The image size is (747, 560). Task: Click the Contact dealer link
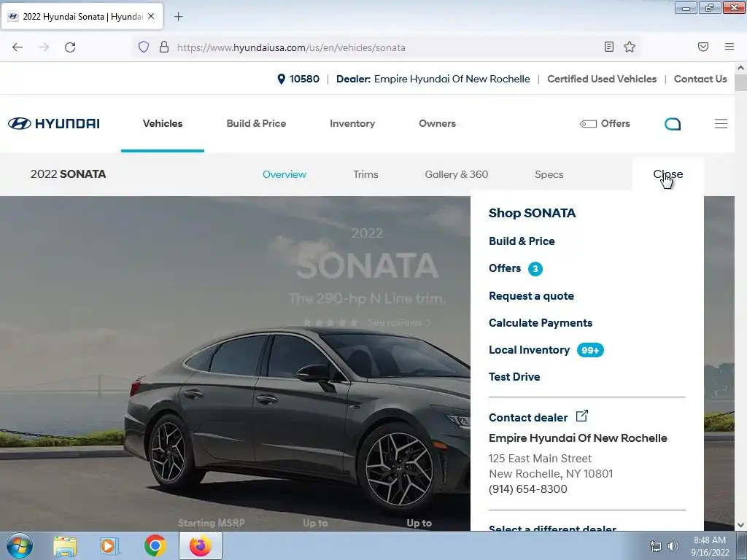528,418
